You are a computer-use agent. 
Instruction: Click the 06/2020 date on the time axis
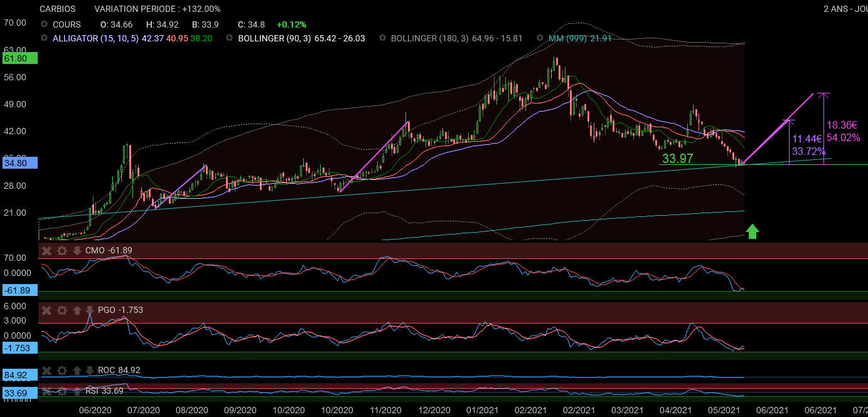point(95,410)
